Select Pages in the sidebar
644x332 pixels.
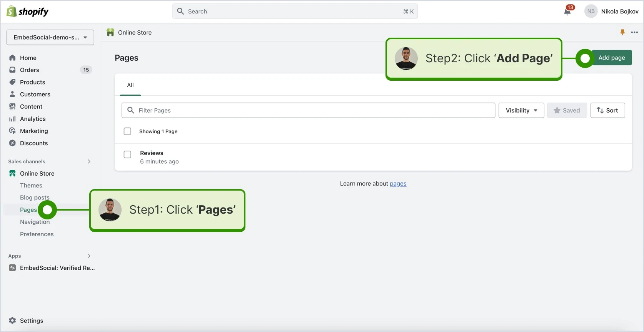[x=28, y=210]
